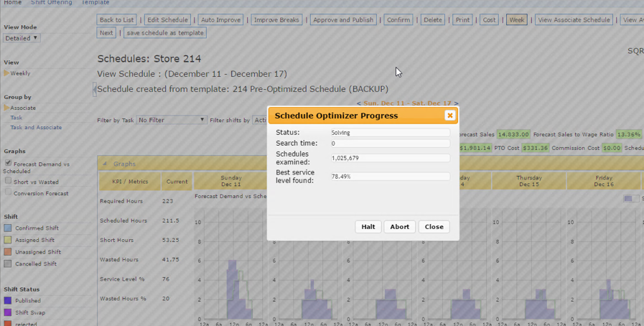This screenshot has width=644, height=326.
Task: Click the Close button in optimizer dialog
Action: [x=434, y=227]
